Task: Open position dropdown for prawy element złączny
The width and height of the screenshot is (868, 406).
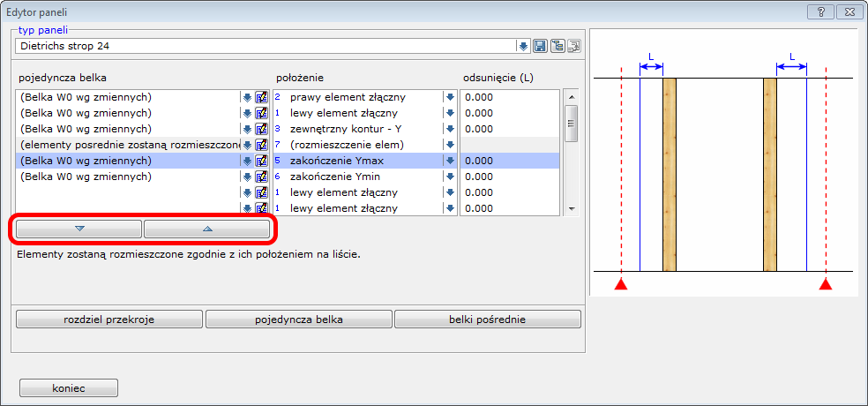Action: [x=450, y=97]
